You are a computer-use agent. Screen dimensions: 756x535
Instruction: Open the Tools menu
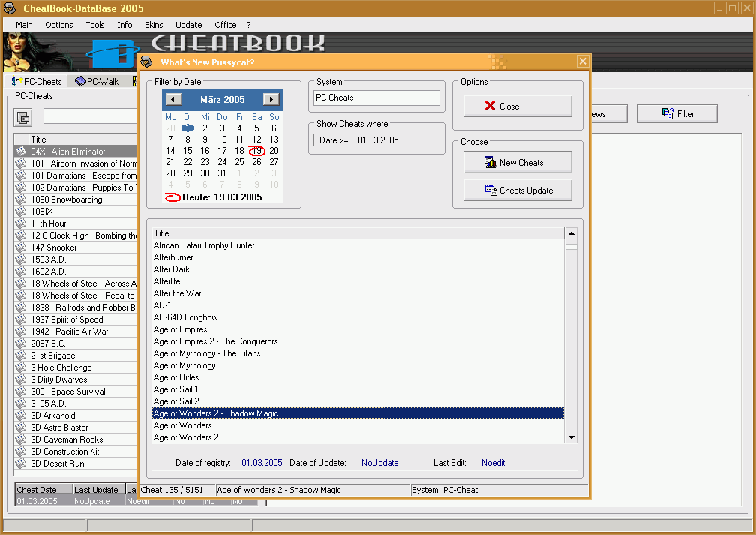pyautogui.click(x=95, y=25)
